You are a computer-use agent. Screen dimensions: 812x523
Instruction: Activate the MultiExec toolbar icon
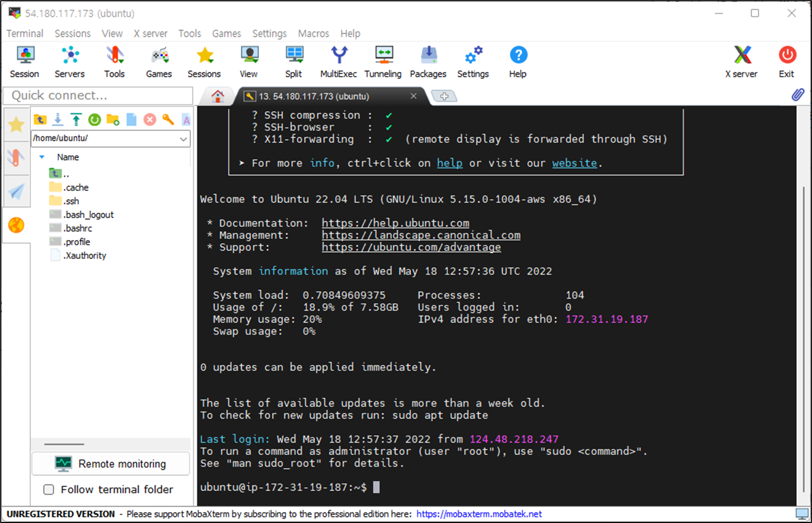339,62
